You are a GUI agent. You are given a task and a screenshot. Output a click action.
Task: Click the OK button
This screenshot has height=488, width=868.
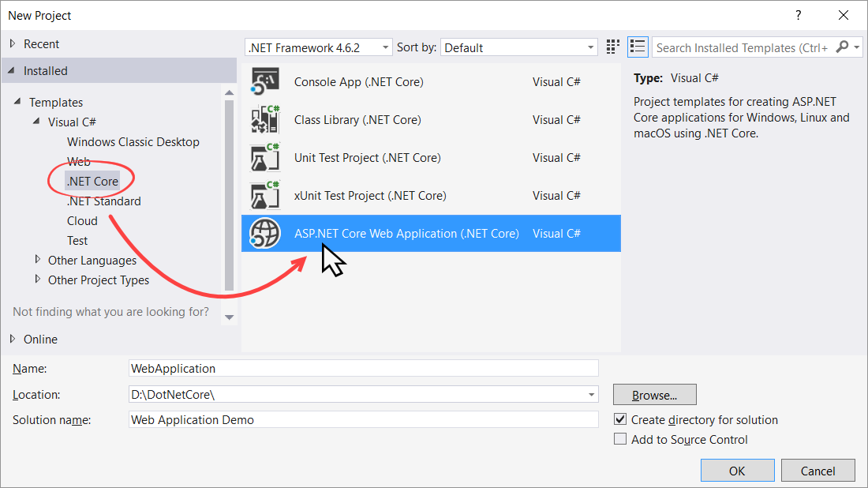tap(737, 471)
